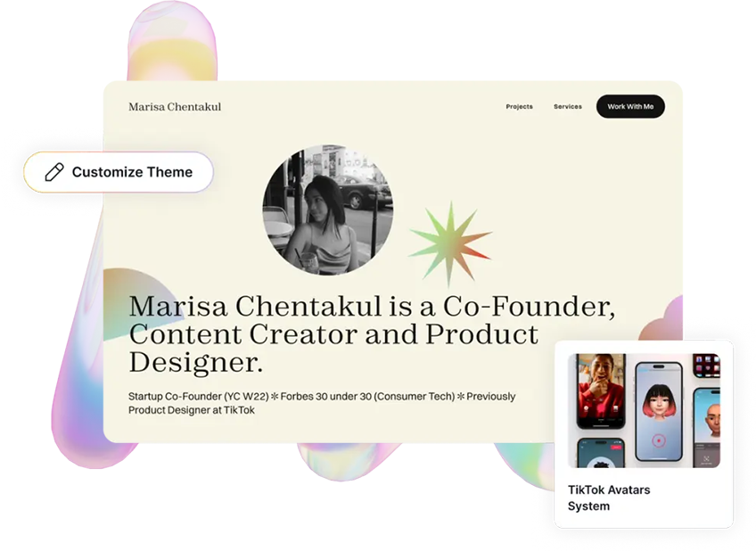This screenshot has height=551, width=756.
Task: Tap the red record circle on center phone
Action: click(x=659, y=440)
